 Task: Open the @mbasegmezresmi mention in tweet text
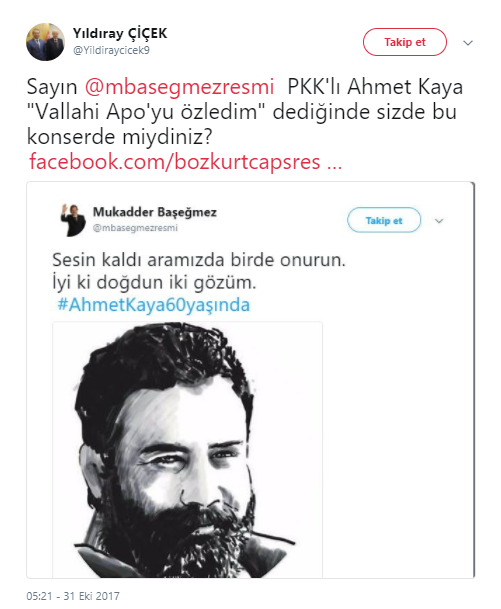pyautogui.click(x=179, y=87)
